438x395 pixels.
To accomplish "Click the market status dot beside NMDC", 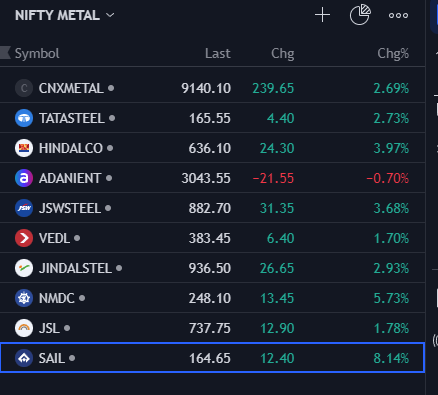I will (x=82, y=298).
